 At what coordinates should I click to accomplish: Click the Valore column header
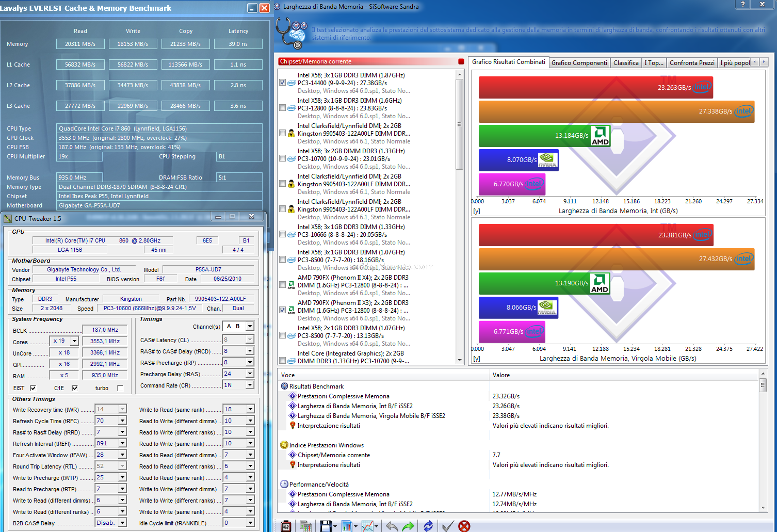pos(623,375)
